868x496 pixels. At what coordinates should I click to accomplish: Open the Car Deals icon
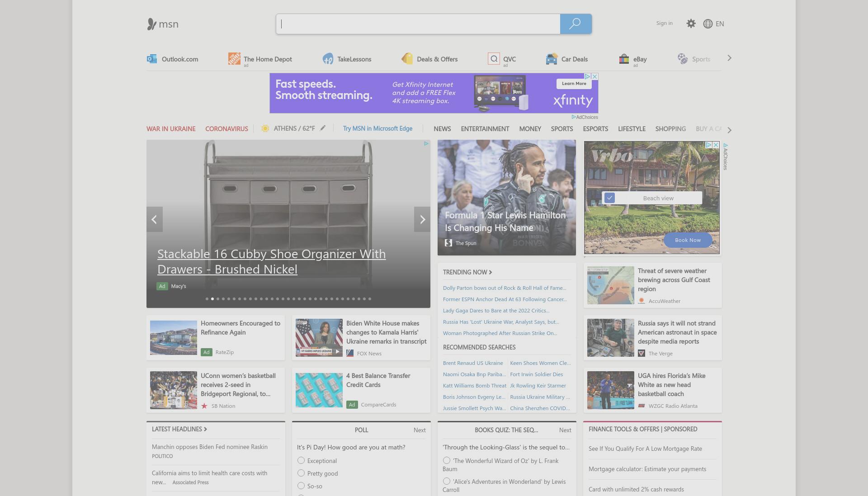click(552, 59)
